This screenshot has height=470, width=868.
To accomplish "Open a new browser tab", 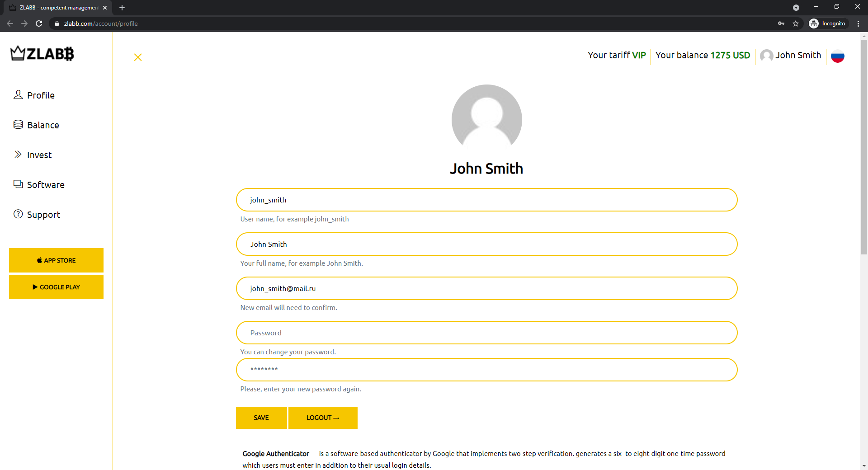I will point(122,8).
